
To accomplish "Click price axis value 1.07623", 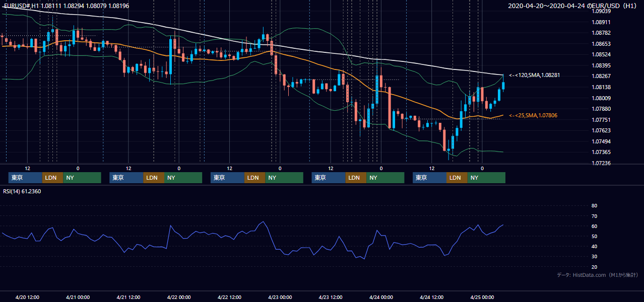I will pyautogui.click(x=601, y=130).
